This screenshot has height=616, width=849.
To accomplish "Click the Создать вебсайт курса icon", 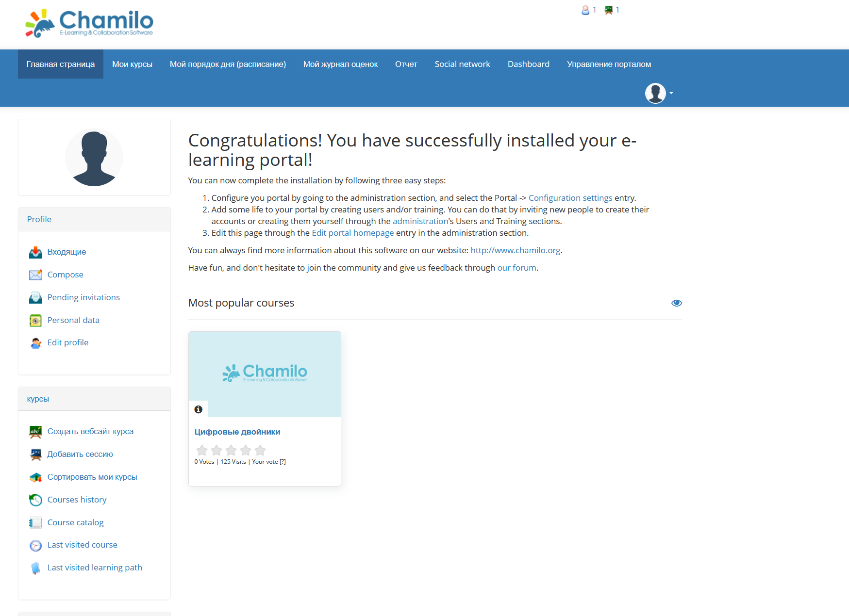I will (35, 432).
